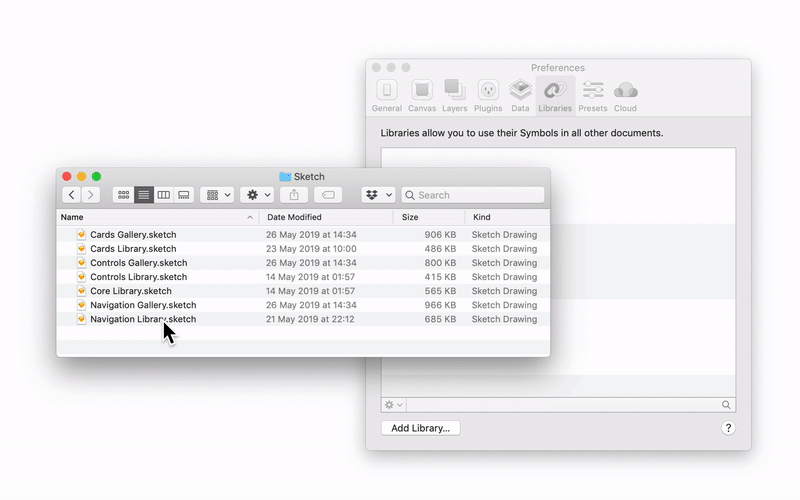
Task: Open Finder group-by dropdown
Action: coord(217,195)
